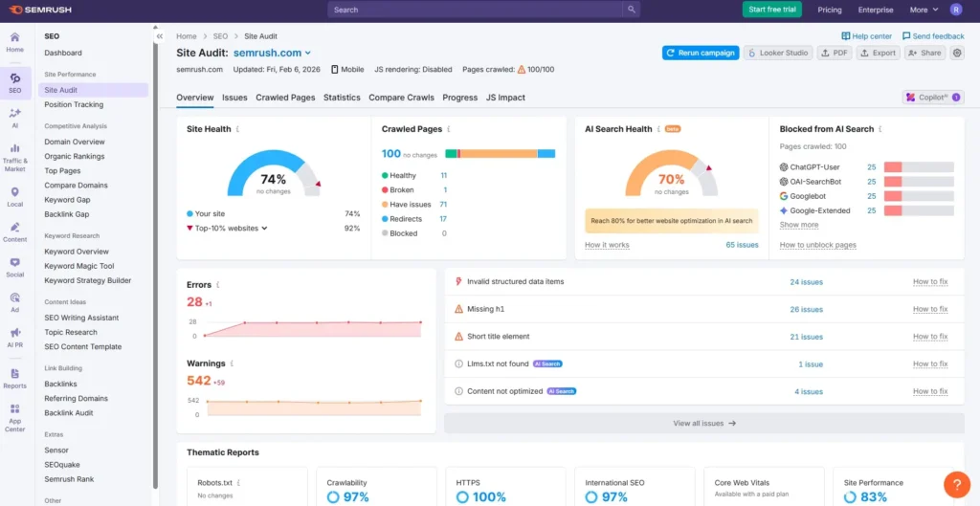Click the site audit settings gear icon
The width and height of the screenshot is (980, 506).
(957, 53)
